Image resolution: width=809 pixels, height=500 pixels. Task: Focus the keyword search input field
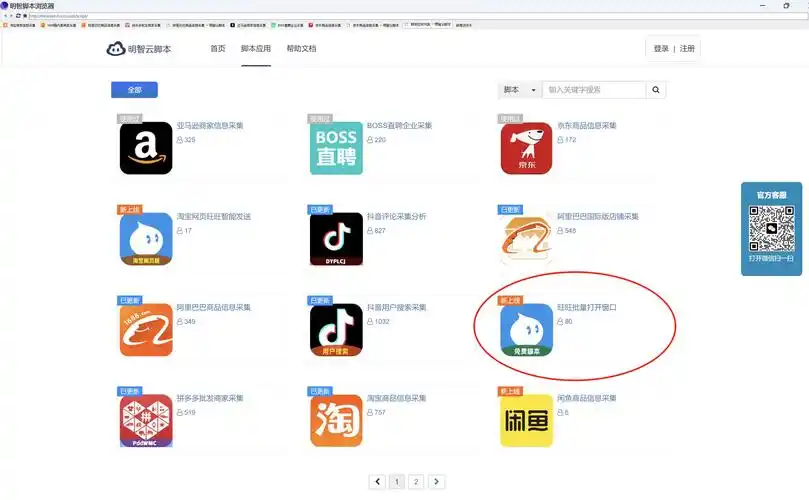[594, 90]
